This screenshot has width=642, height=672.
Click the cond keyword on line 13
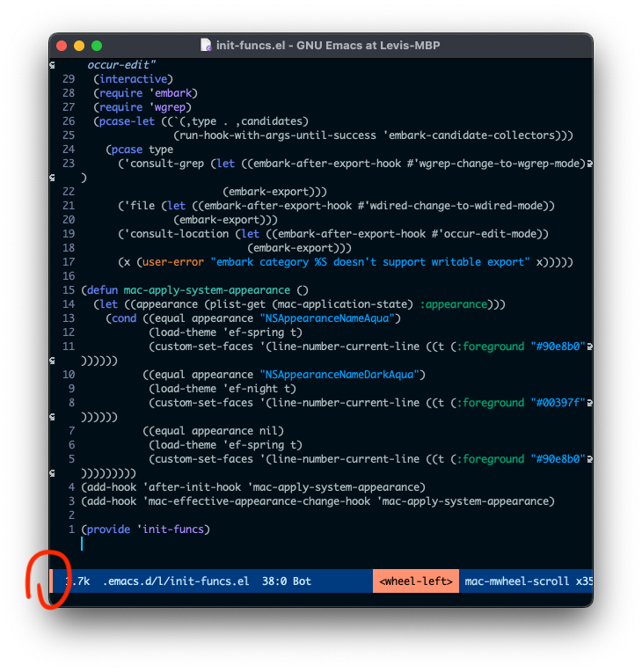click(124, 318)
